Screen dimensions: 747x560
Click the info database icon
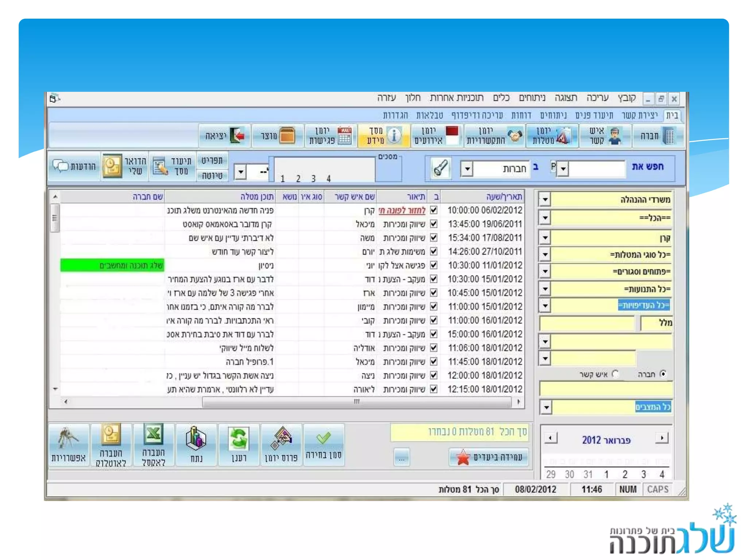pos(394,136)
